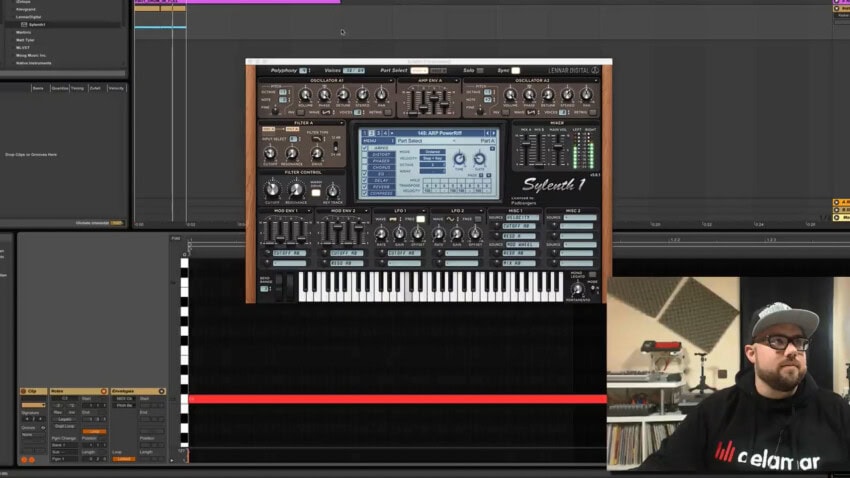
Task: Toggle the Sync button in Sylenth1 header
Action: (516, 70)
